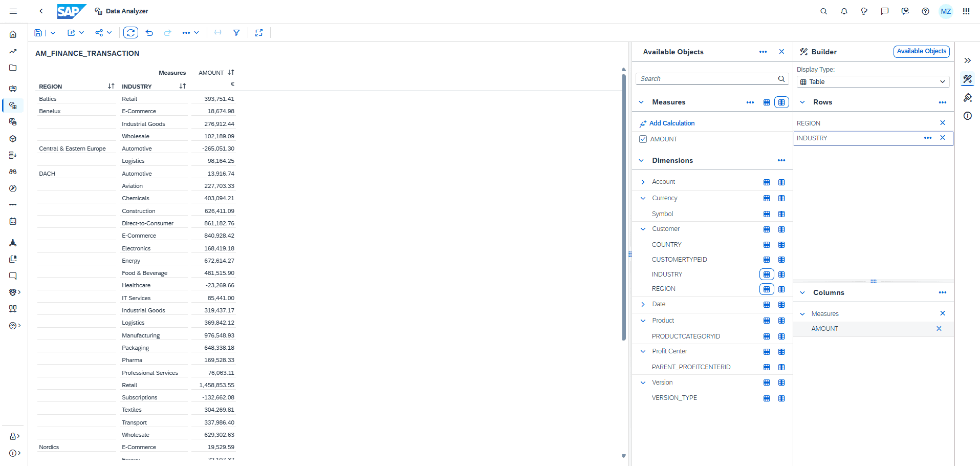Open the global search magnifier in the header
The height and width of the screenshot is (466, 980).
click(823, 11)
